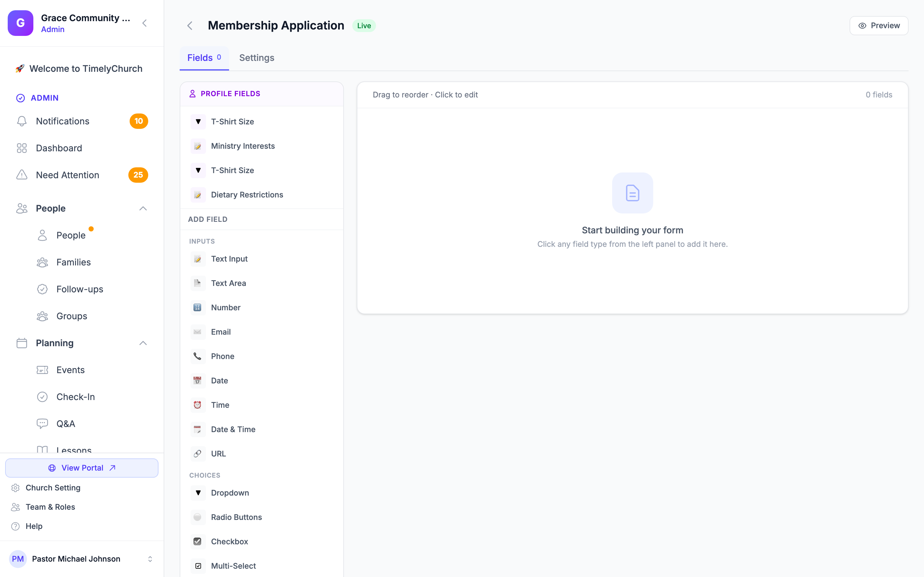Image resolution: width=924 pixels, height=577 pixels.
Task: Open Dashboard grid icon in sidebar
Action: pos(22,148)
